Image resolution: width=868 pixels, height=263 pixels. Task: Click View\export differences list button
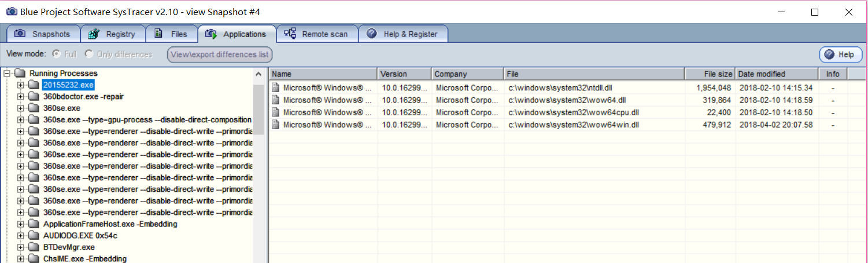[220, 54]
